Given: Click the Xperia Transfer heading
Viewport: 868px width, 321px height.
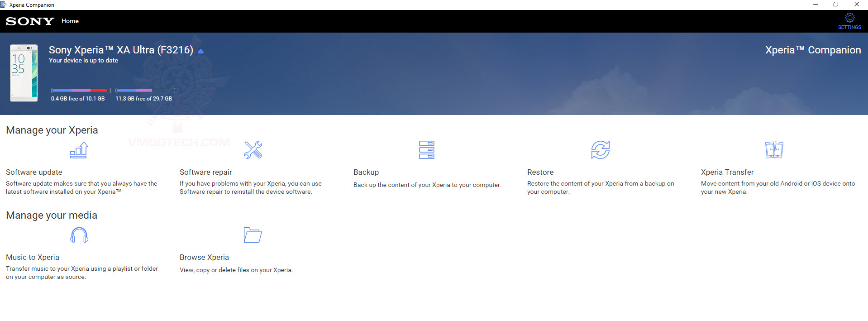Looking at the screenshot, I should tap(727, 172).
